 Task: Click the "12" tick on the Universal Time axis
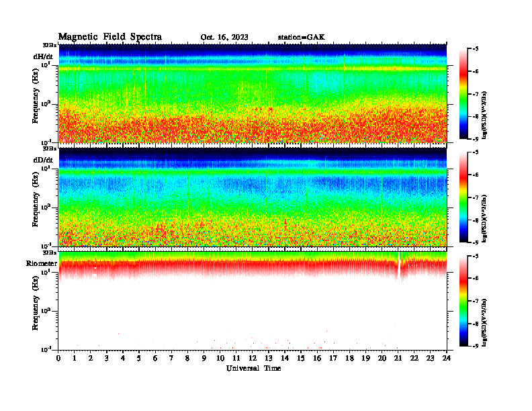pyautogui.click(x=253, y=359)
